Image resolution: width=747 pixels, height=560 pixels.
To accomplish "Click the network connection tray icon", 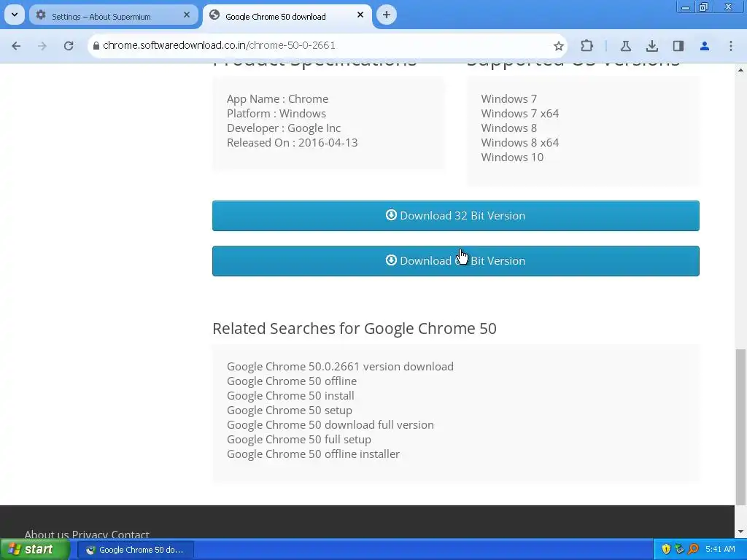I will 680,550.
